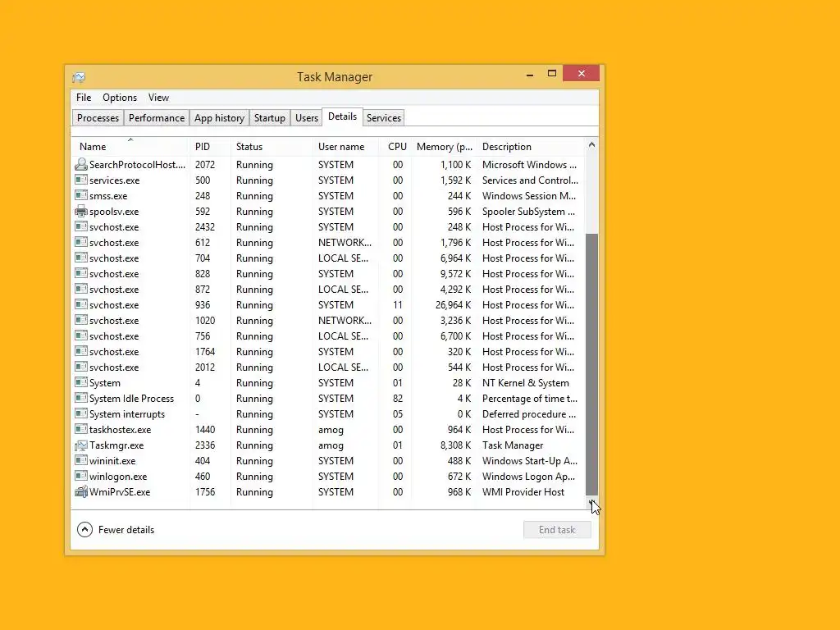
Task: Sort by the Description column header
Action: (531, 146)
